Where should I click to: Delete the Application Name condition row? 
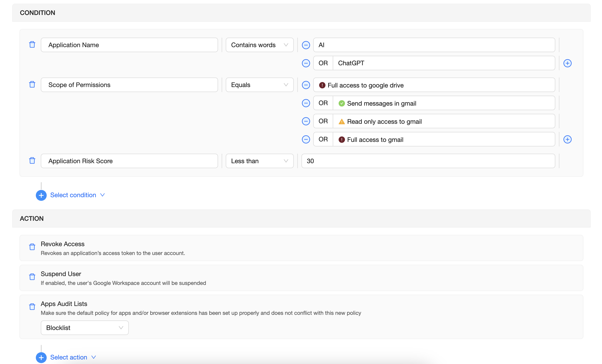point(32,44)
